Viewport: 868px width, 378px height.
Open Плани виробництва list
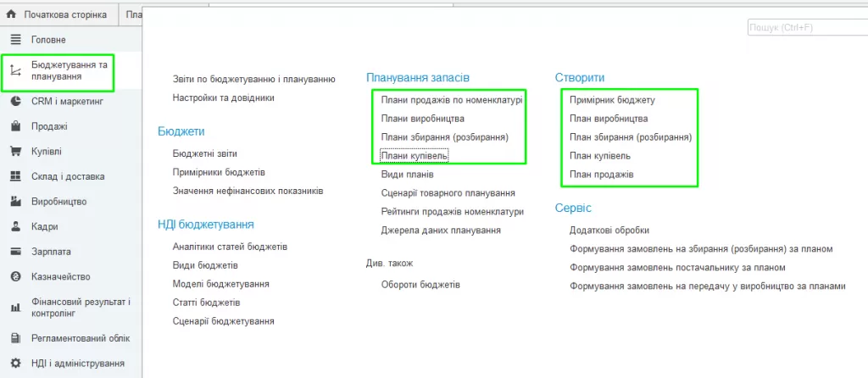(422, 119)
